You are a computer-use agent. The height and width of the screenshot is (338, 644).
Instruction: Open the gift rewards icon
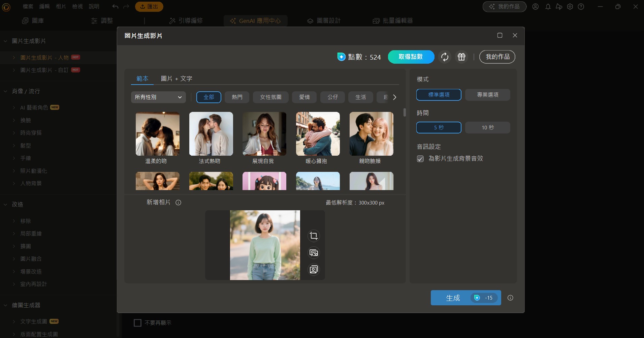click(461, 57)
